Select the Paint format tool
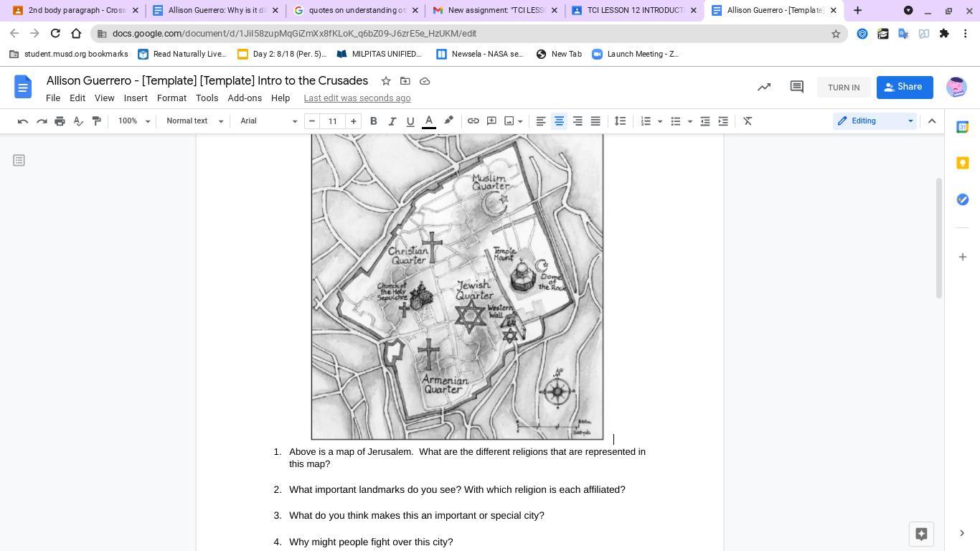The image size is (980, 551). pyautogui.click(x=97, y=121)
